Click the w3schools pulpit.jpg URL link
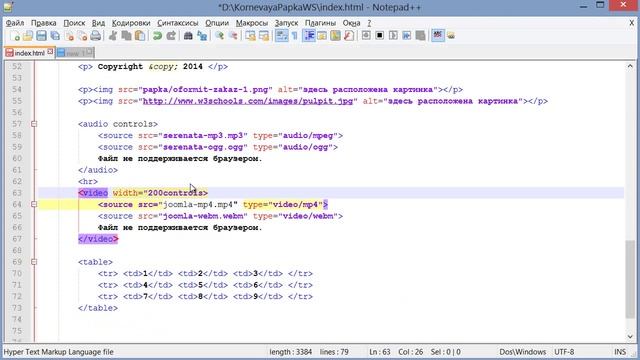Image resolution: width=640 pixels, height=360 pixels. tap(247, 101)
